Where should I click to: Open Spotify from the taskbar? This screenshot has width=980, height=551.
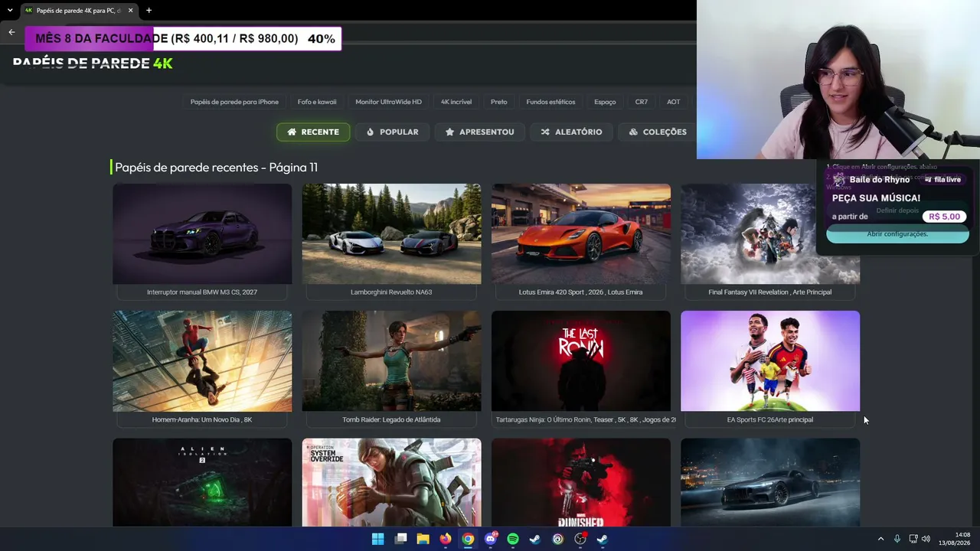click(513, 539)
